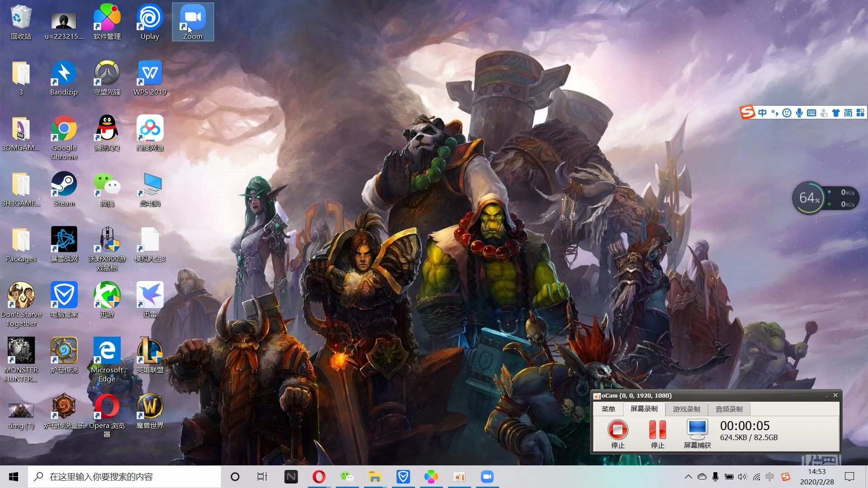Open the WeChat desktop shortcut

[x=107, y=189]
